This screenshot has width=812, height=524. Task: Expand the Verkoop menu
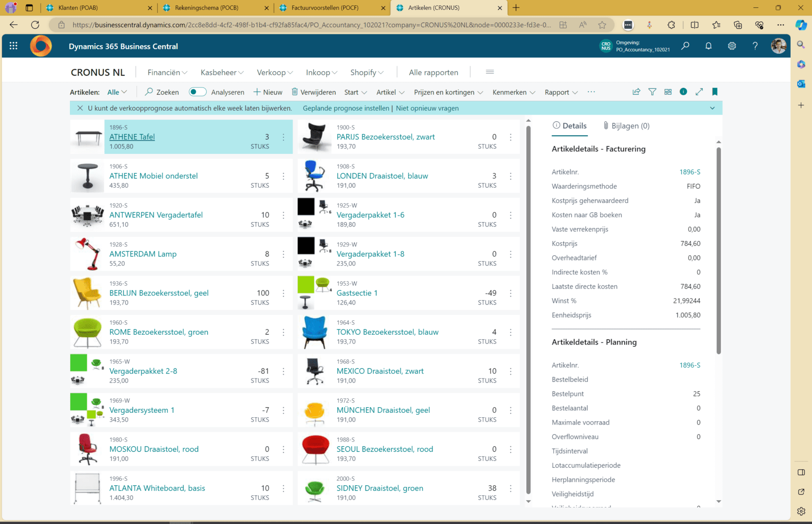275,72
